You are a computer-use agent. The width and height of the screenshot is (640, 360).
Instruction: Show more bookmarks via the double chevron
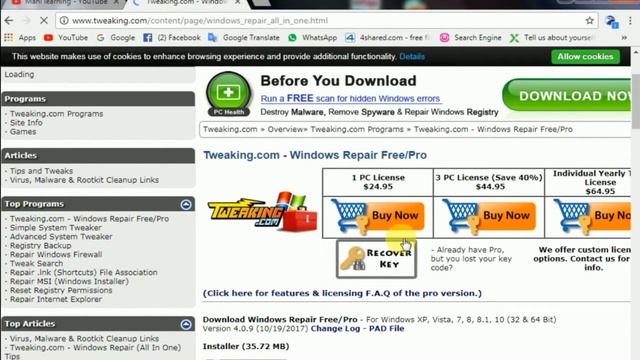coord(624,38)
